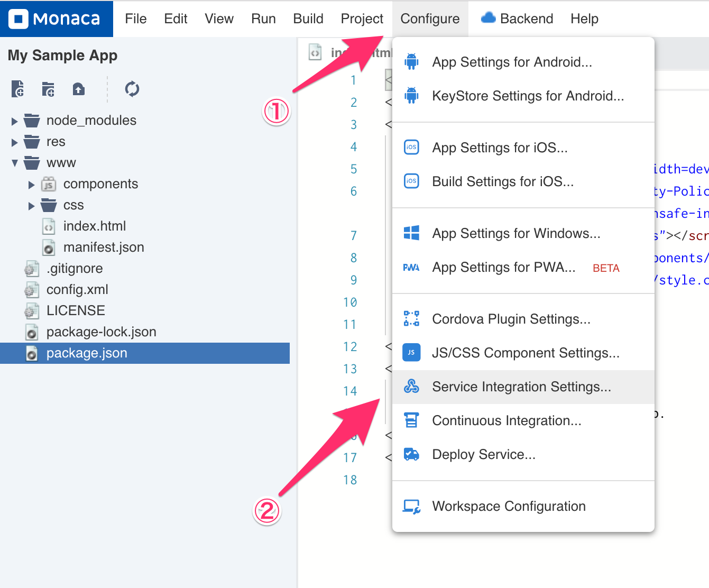
Task: Choose JS/CSS Component Settings
Action: pos(523,353)
